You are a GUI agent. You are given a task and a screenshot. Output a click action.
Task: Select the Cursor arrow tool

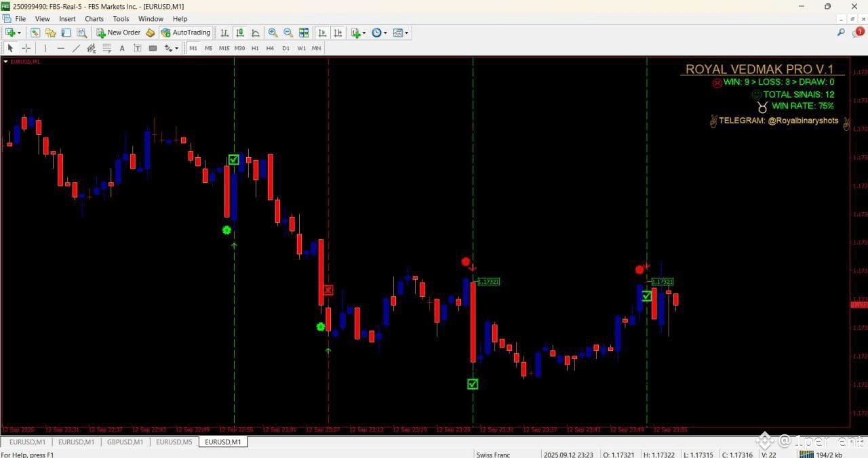coord(10,48)
